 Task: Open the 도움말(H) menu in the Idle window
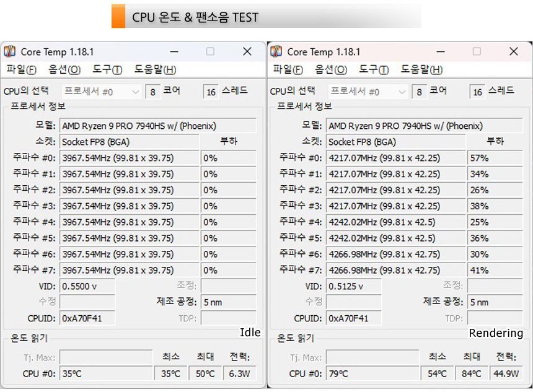(x=155, y=69)
